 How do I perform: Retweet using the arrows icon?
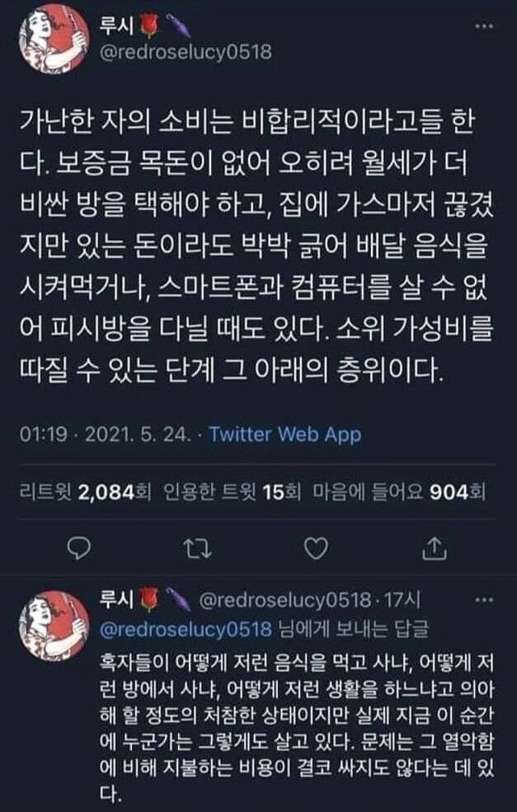pyautogui.click(x=198, y=548)
